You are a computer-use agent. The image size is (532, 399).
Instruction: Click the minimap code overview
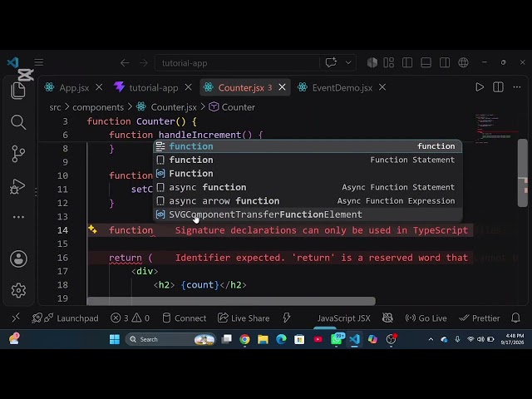pos(495,129)
